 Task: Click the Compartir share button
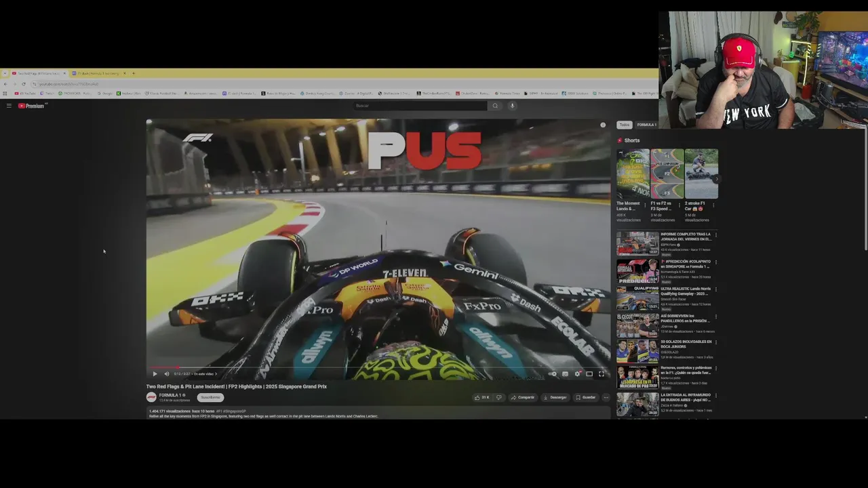pyautogui.click(x=523, y=397)
